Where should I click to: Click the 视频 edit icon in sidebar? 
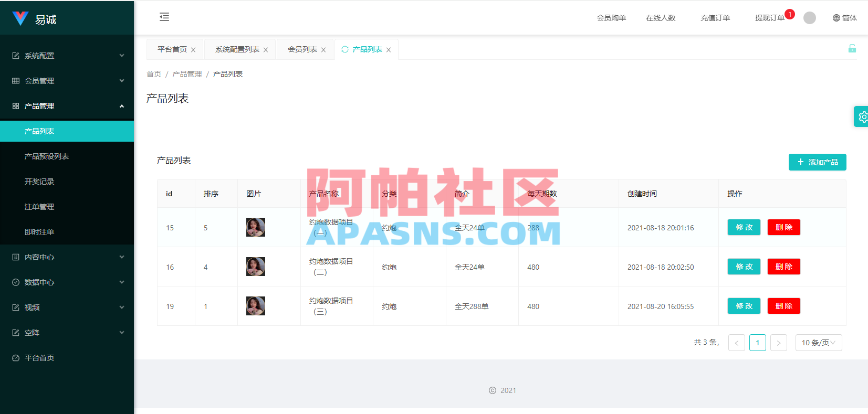(16, 307)
